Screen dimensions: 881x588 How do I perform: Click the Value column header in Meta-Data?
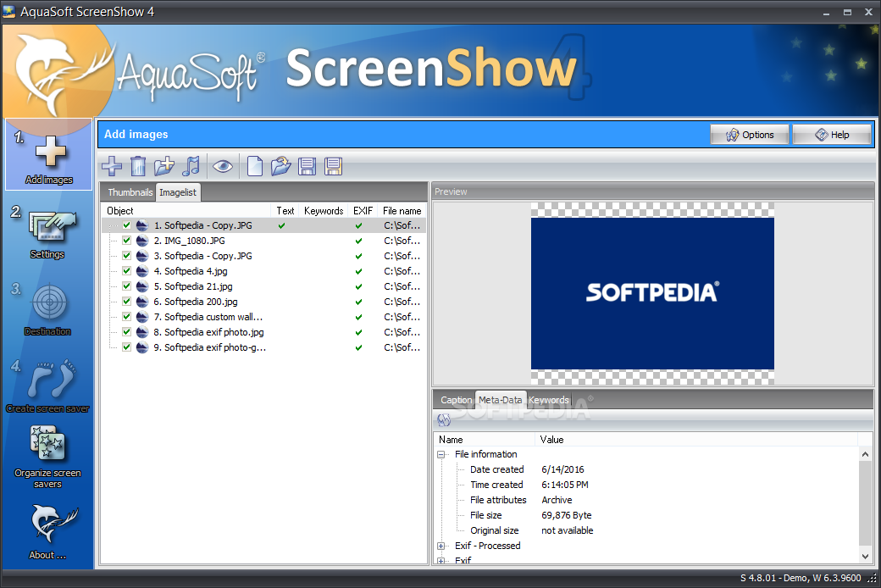(696, 440)
